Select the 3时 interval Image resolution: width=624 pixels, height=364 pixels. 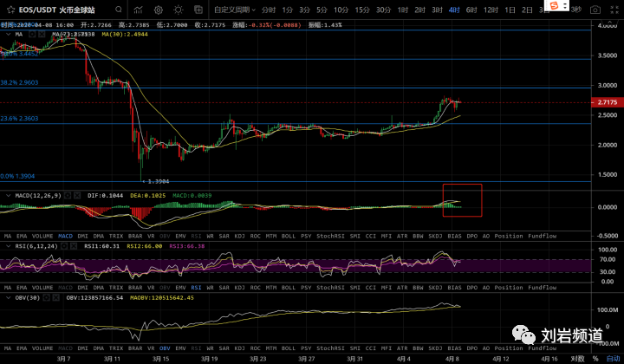pos(437,10)
